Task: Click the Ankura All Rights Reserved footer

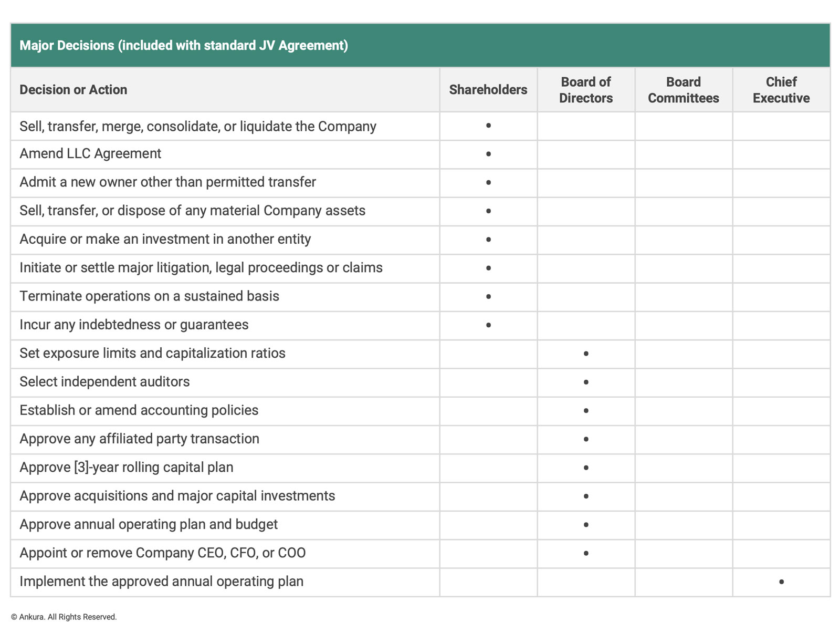Action: [64, 617]
